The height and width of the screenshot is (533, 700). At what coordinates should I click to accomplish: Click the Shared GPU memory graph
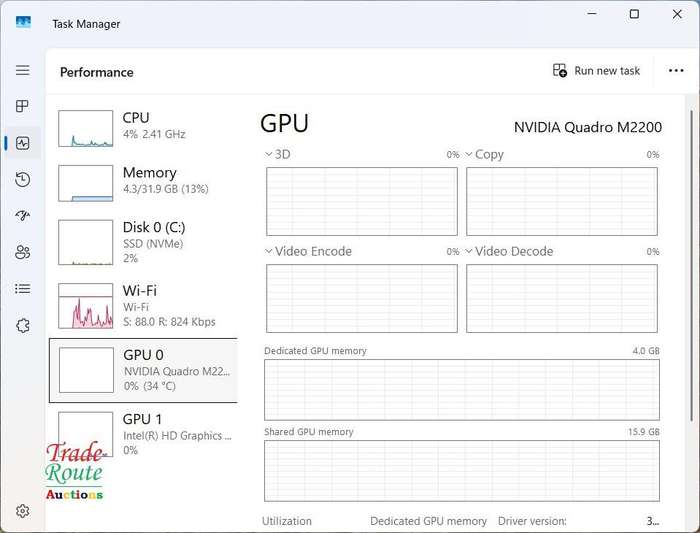coord(462,471)
